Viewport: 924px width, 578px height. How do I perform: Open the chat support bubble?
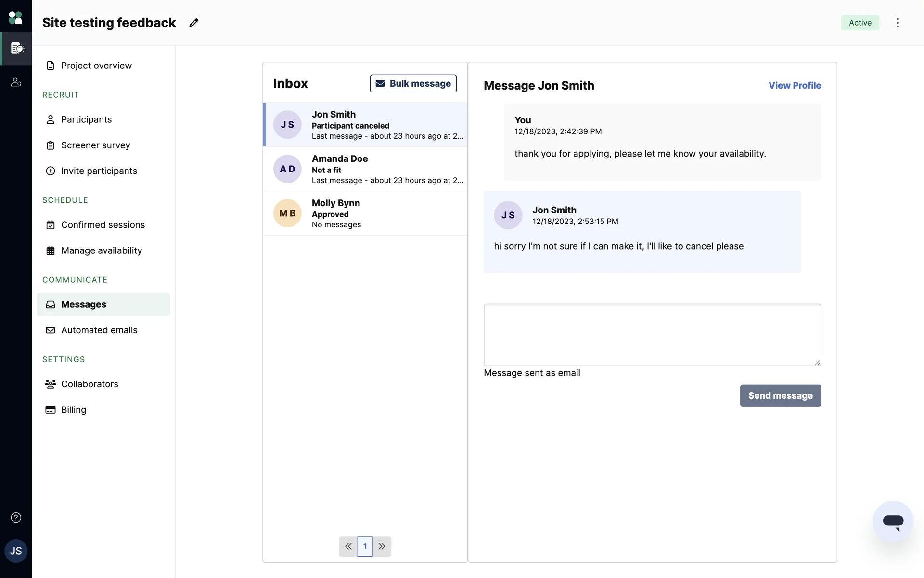[893, 521]
